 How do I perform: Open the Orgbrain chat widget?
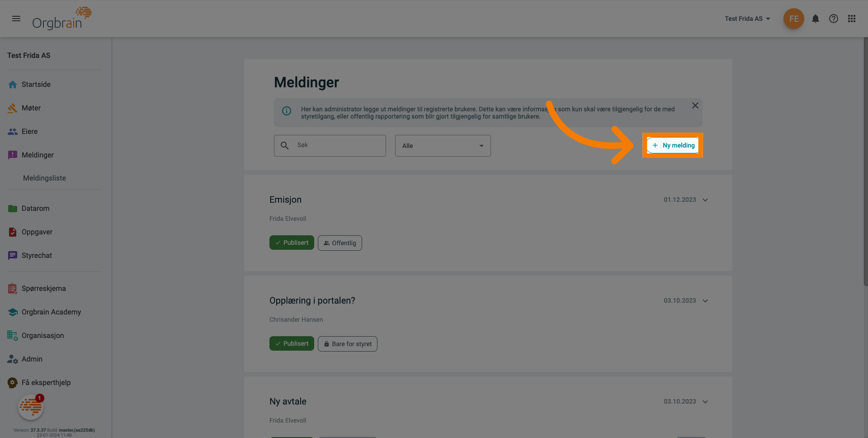click(x=31, y=407)
